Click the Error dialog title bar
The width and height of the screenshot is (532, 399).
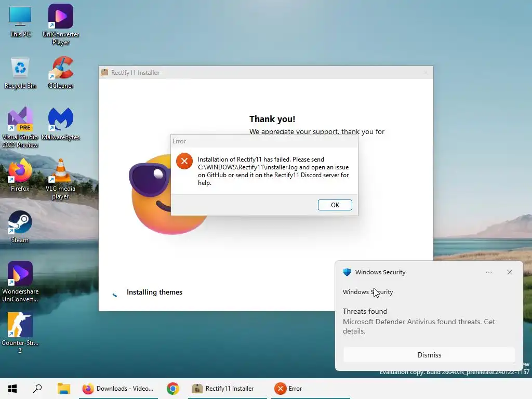[264, 141]
